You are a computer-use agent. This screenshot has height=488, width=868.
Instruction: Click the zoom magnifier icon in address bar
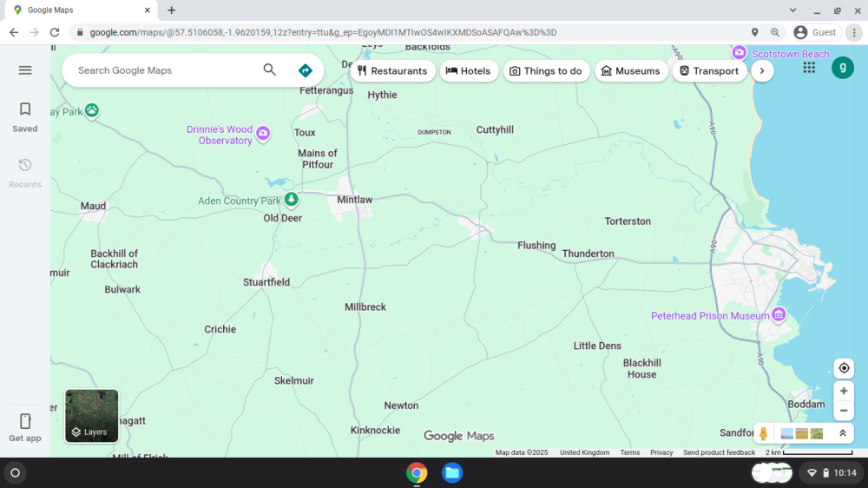[775, 33]
